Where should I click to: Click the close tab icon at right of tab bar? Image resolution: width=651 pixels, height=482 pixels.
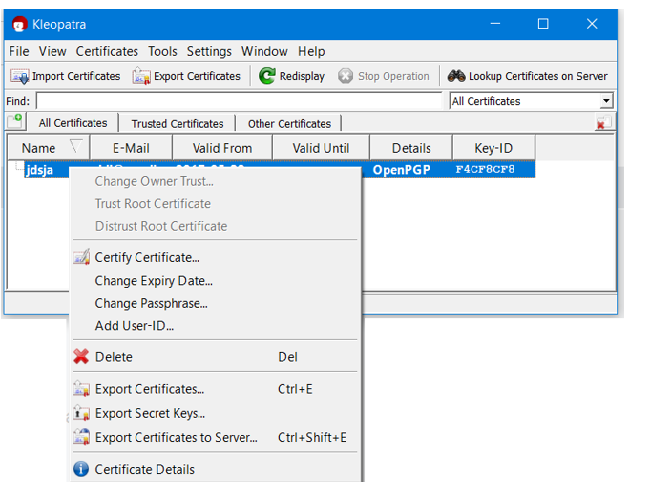[x=603, y=123]
